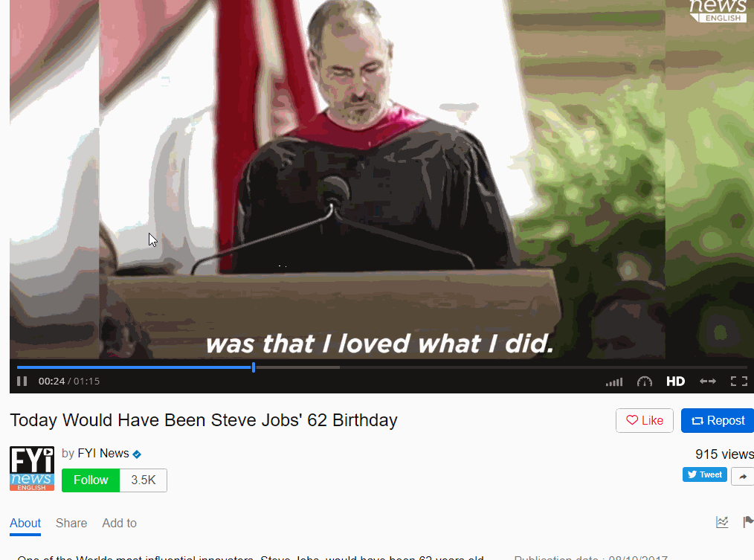Expand the Add to menu
The height and width of the screenshot is (560, 754).
pos(119,523)
